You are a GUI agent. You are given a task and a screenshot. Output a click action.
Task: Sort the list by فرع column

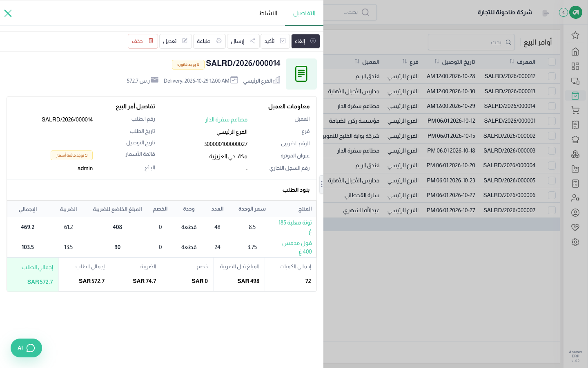pos(410,62)
